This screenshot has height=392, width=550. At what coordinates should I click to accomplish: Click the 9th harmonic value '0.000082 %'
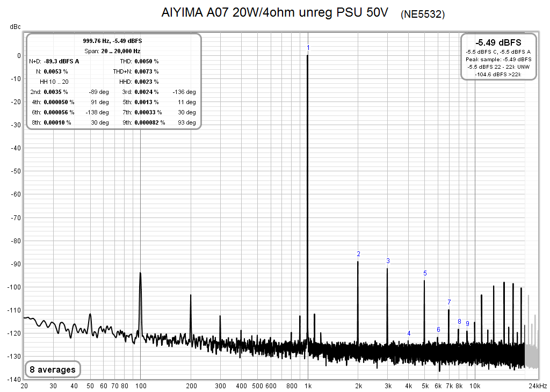point(150,122)
